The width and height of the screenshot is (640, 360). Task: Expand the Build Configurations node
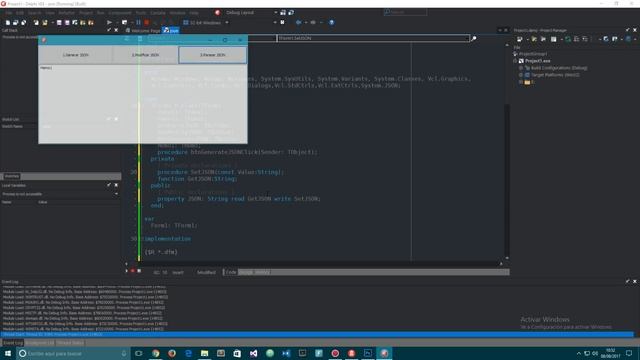[x=521, y=68]
